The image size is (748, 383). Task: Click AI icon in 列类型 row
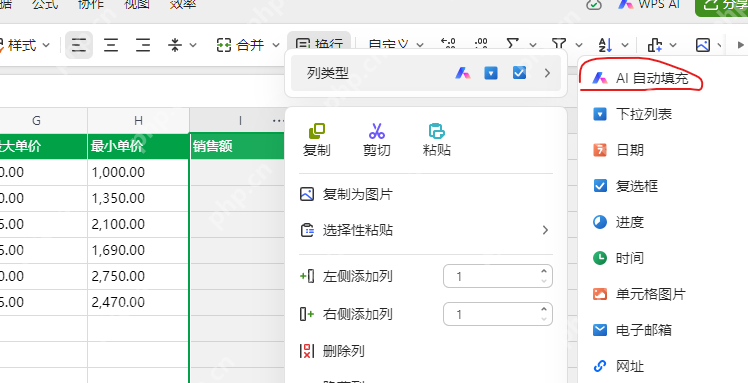[x=463, y=73]
